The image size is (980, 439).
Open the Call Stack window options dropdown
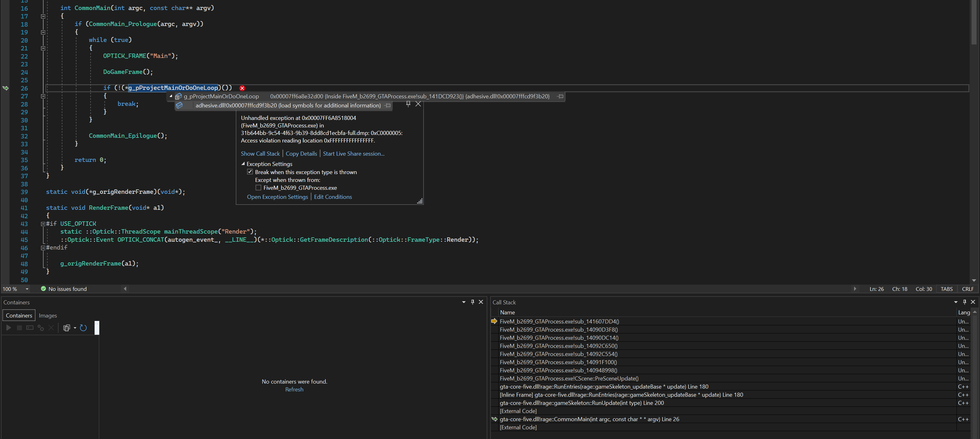956,302
